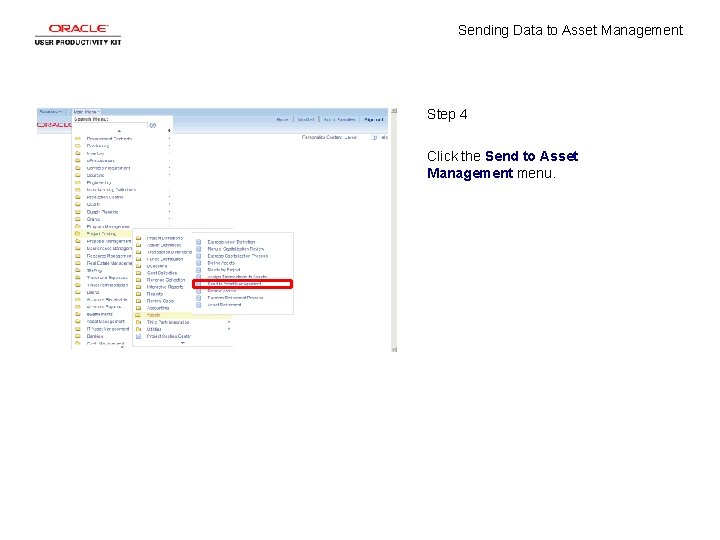Click the Banking folder icon
720x540 pixels.
click(x=78, y=336)
